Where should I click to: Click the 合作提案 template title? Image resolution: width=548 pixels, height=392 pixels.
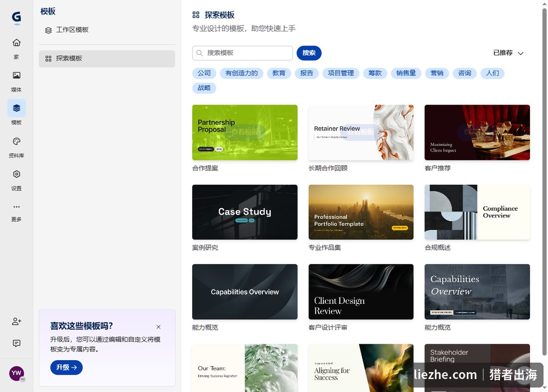click(205, 168)
